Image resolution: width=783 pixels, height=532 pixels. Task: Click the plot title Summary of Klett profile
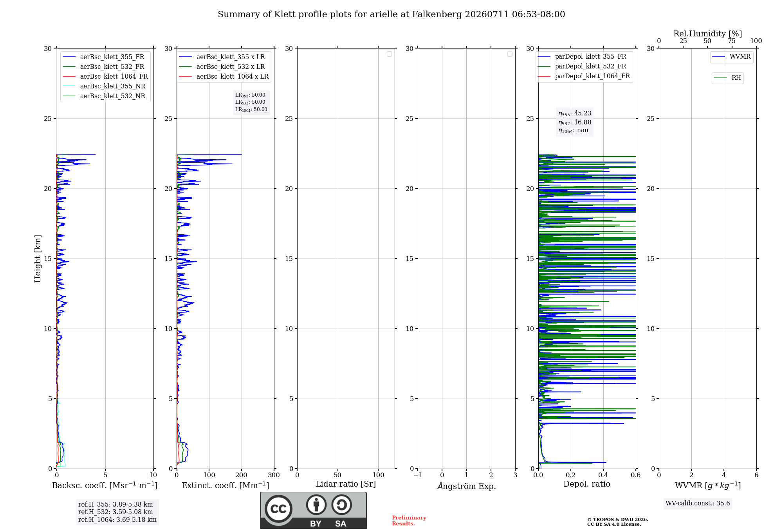391,14
